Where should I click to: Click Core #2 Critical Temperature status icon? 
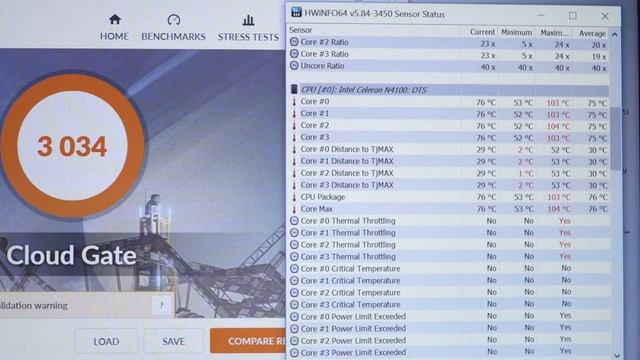click(x=294, y=292)
